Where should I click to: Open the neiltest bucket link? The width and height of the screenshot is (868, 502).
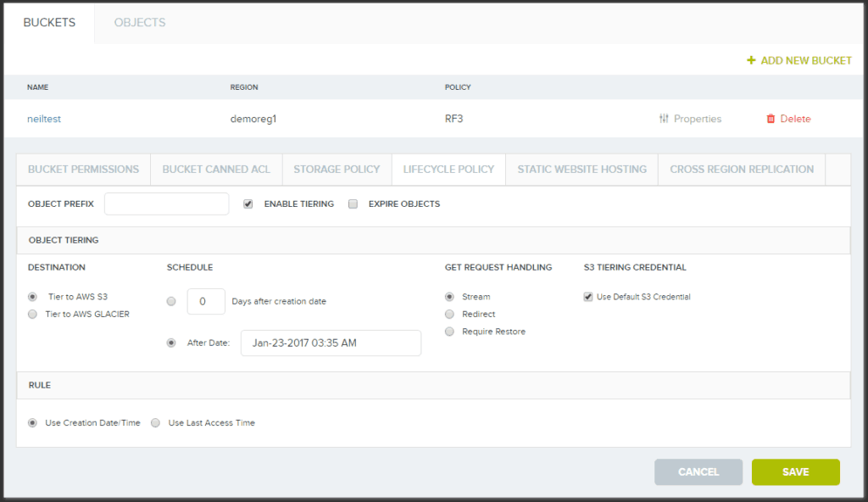point(44,119)
